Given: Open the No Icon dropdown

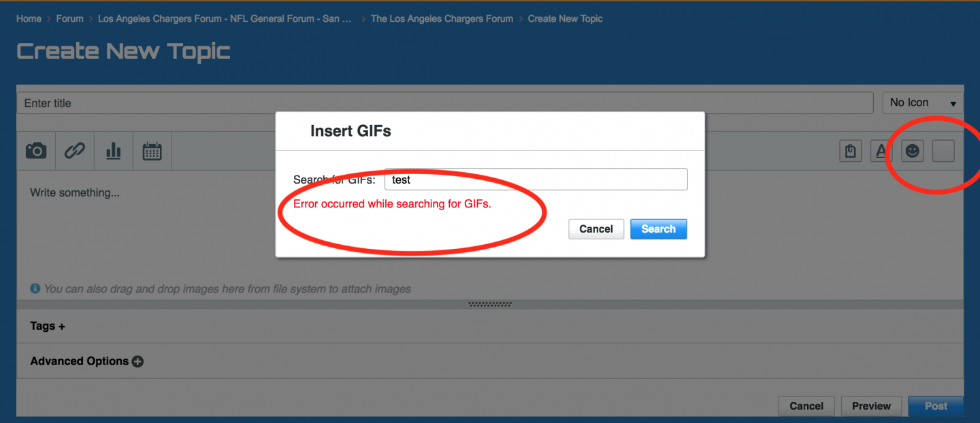Looking at the screenshot, I should [923, 103].
